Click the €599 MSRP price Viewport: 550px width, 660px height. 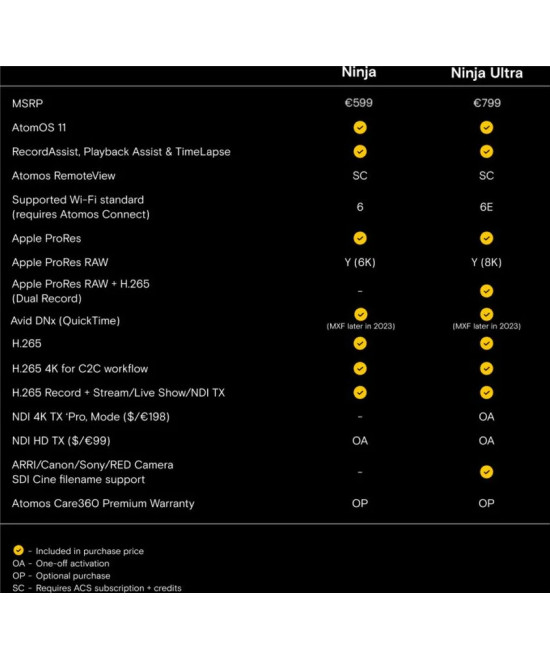coord(359,103)
